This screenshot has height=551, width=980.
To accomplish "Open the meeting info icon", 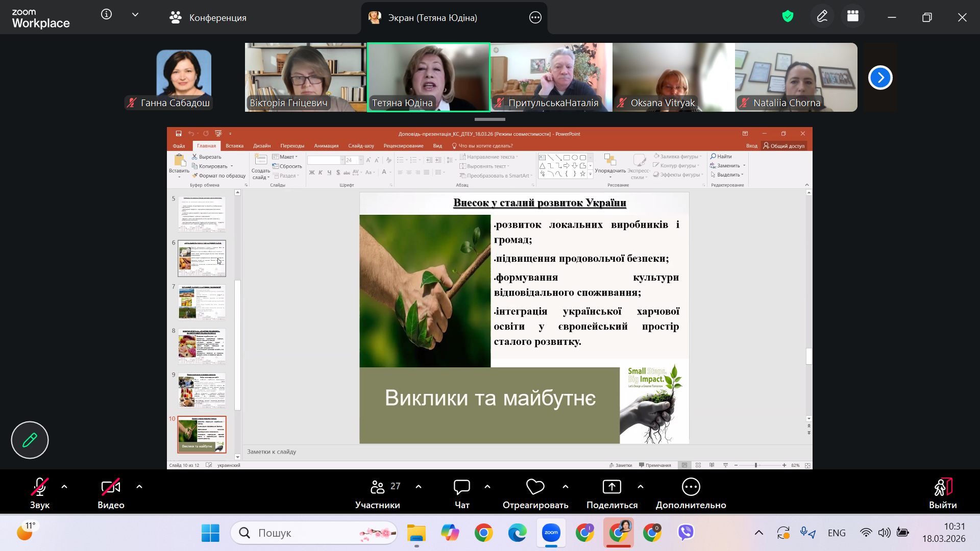I will pos(106,14).
